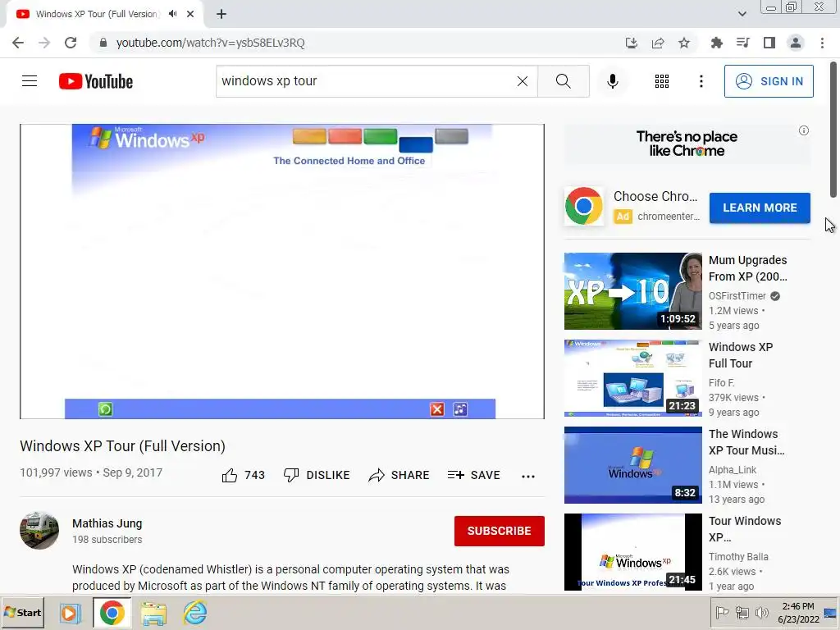Subscribe to Mathias Jung channel

[500, 531]
